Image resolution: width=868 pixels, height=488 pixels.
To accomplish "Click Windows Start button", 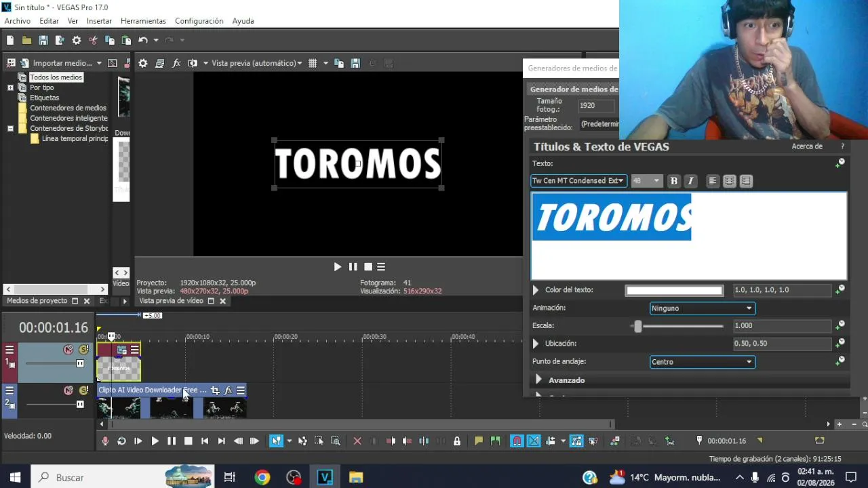I will click(15, 477).
